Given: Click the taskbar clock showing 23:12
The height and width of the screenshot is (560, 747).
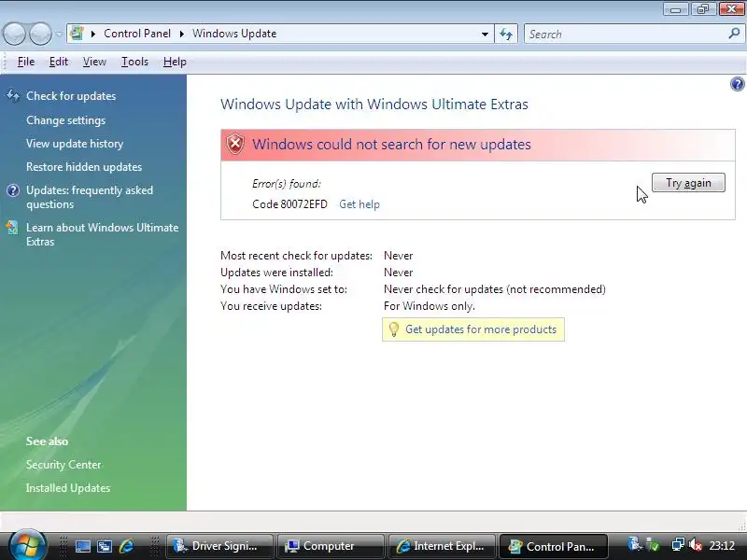Looking at the screenshot, I should 722,546.
